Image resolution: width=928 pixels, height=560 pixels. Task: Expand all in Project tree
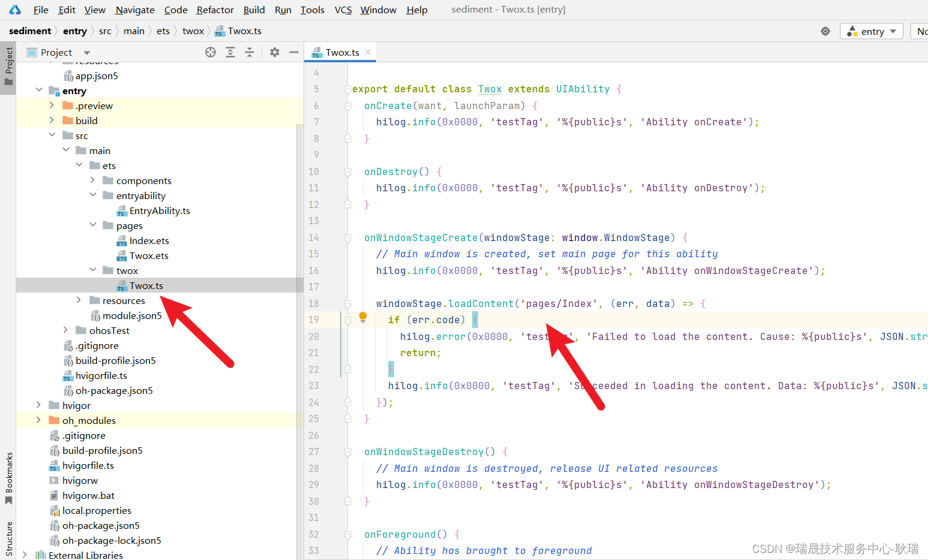[x=230, y=52]
